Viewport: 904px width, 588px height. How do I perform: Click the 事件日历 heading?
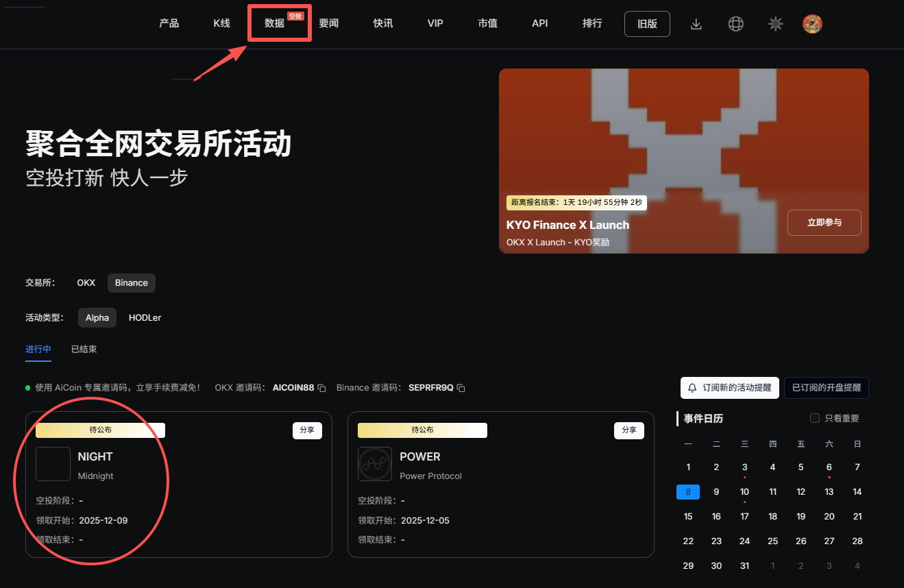(703, 418)
